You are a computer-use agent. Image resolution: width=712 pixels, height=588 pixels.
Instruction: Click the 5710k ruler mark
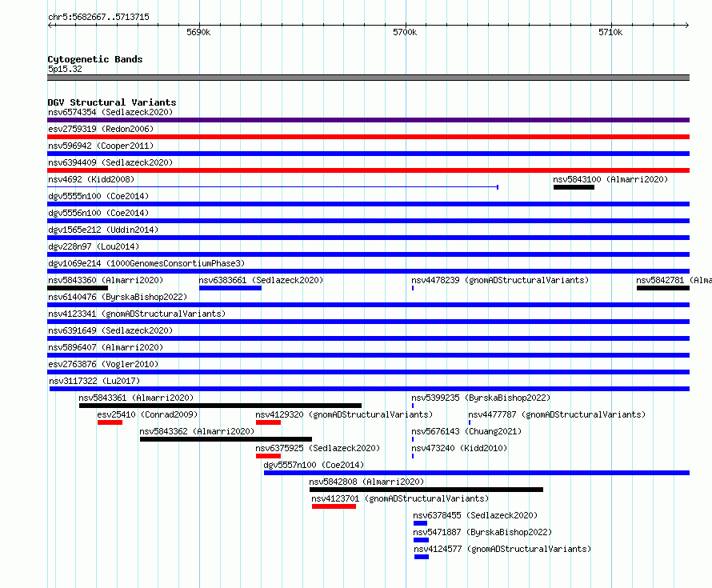point(610,32)
